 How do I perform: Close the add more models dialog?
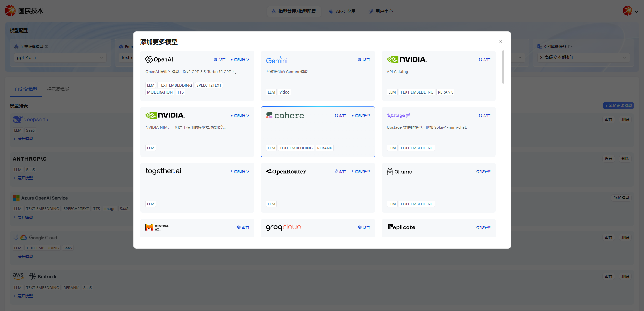501,42
